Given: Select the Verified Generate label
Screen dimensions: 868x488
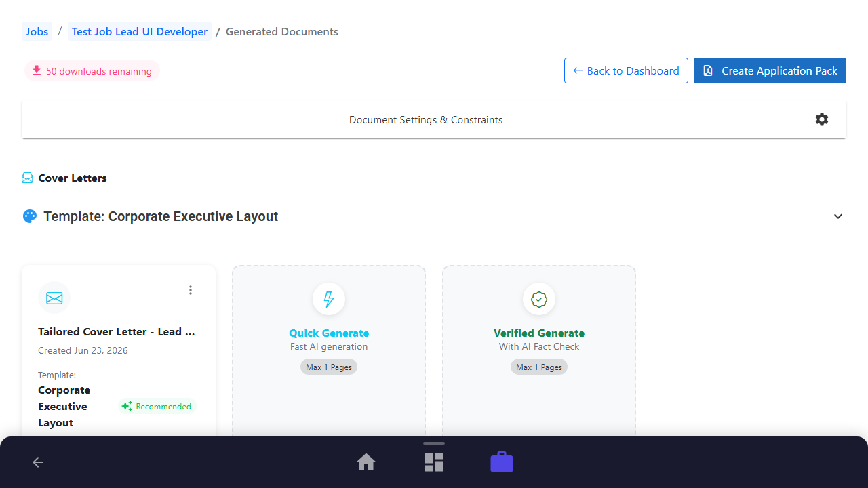Looking at the screenshot, I should click(539, 333).
